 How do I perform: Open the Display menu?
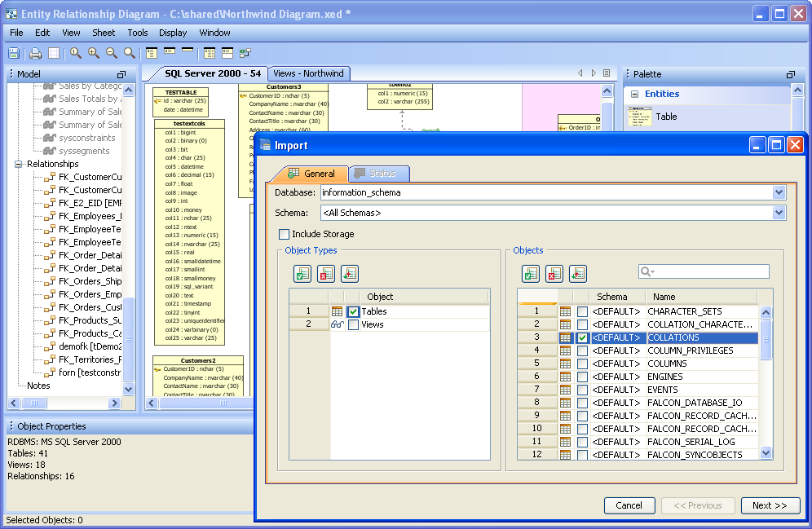click(173, 33)
